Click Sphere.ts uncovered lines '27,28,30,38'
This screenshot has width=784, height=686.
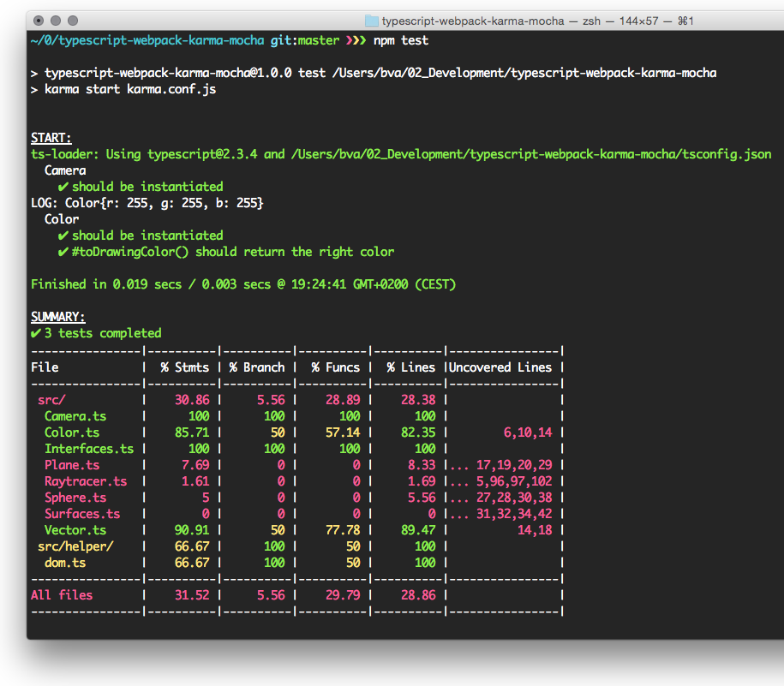pos(514,498)
